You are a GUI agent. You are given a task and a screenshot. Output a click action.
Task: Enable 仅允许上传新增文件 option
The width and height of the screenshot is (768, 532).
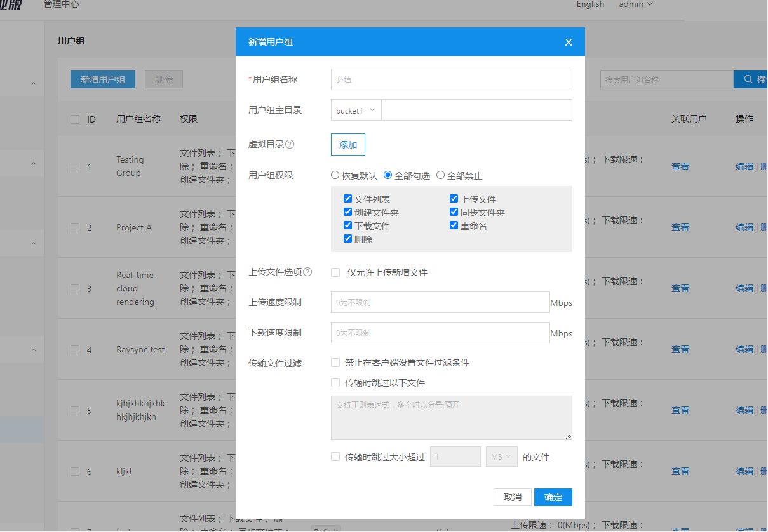(x=335, y=272)
